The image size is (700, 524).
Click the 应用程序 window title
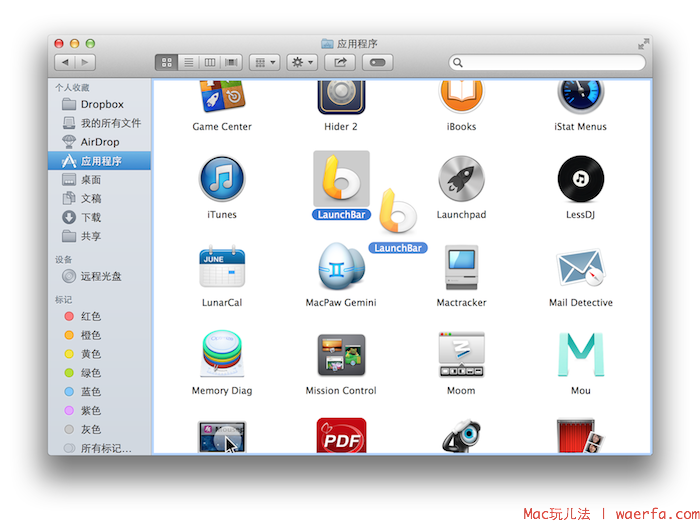357,44
